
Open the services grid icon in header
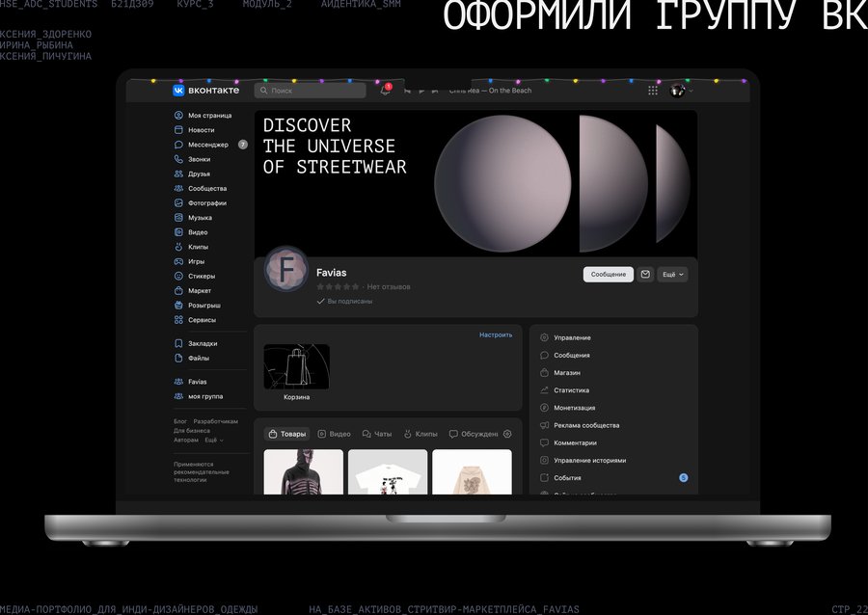(653, 91)
